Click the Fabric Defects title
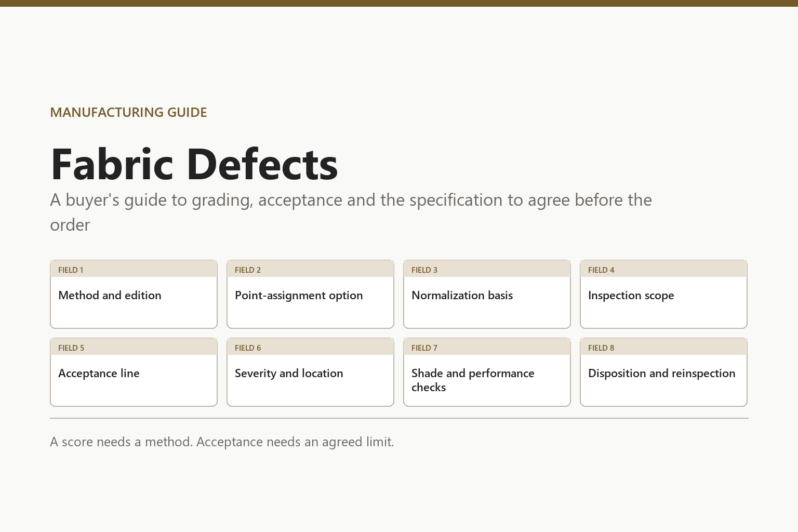 click(194, 164)
